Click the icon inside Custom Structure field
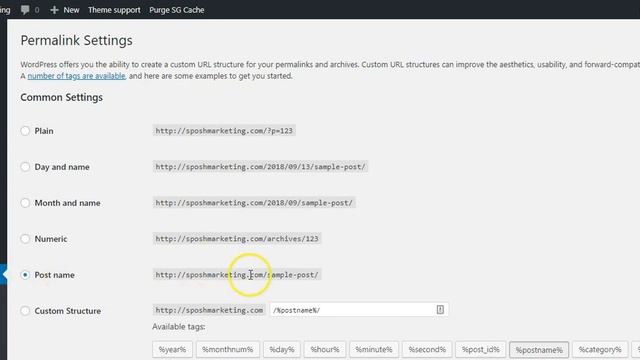This screenshot has height=360, width=640. tap(440, 309)
